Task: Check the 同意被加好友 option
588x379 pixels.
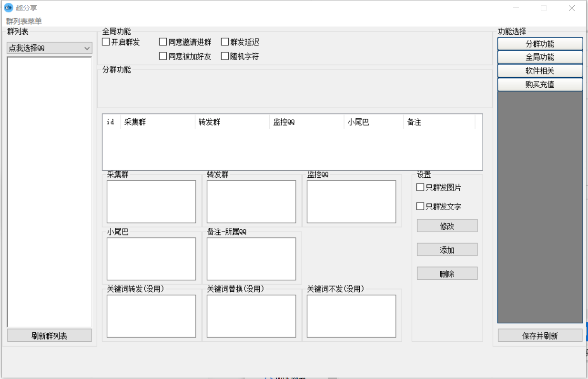Action: (163, 57)
